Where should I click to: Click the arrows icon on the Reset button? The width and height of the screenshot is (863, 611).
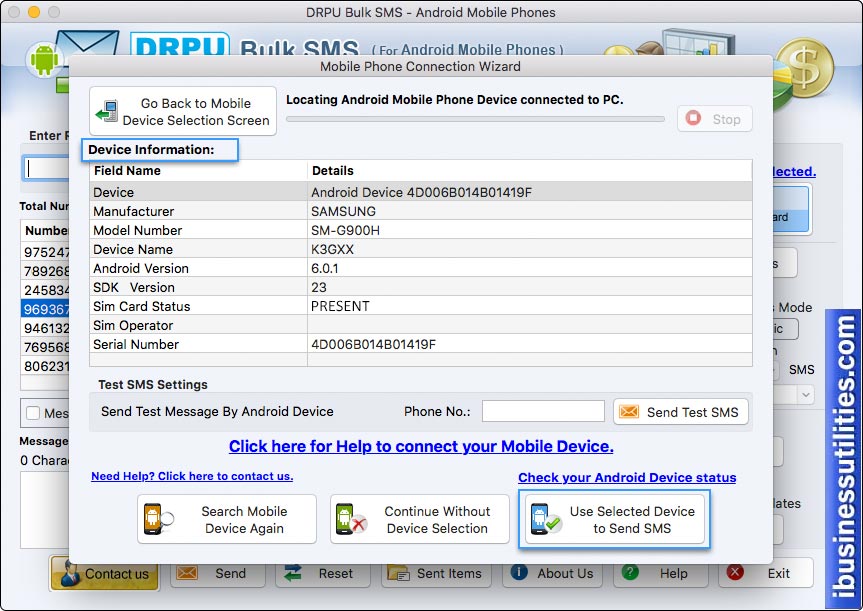tap(293, 573)
